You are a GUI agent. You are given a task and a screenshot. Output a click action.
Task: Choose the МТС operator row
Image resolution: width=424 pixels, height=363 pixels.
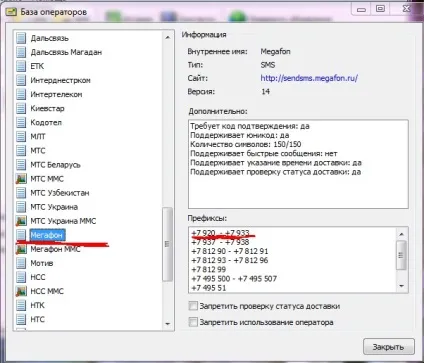[38, 151]
